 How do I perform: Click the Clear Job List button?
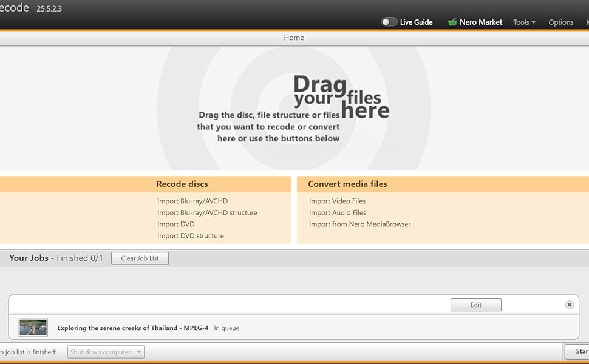[x=140, y=258]
